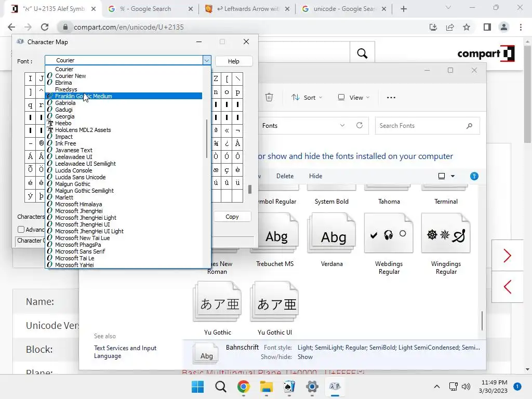Close the U+2135 Alef Symbol tab
Viewport: 532px width, 399px height.
[94, 9]
